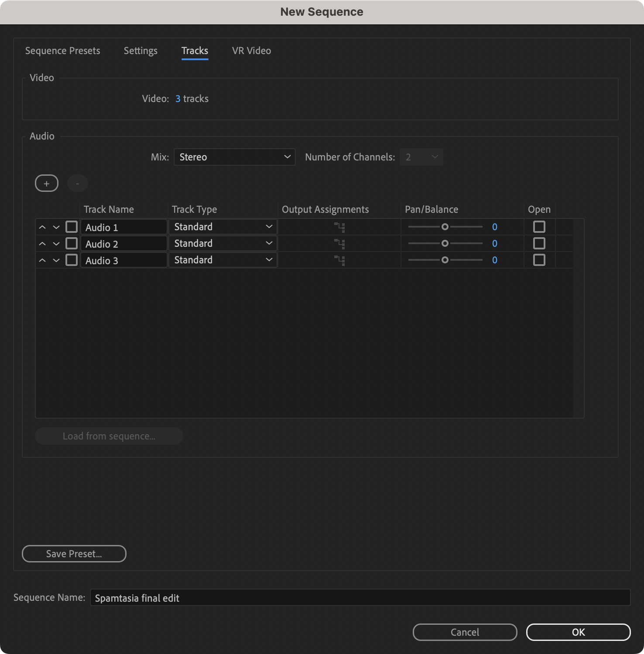Switch to the Sequence Presets tab
Screen dimensions: 644x654
(x=63, y=51)
